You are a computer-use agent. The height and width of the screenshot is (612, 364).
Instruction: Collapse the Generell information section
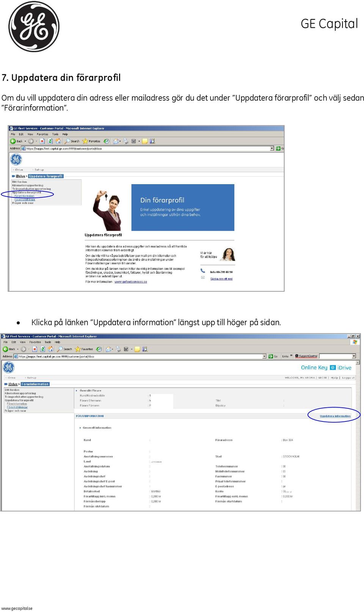point(80,428)
